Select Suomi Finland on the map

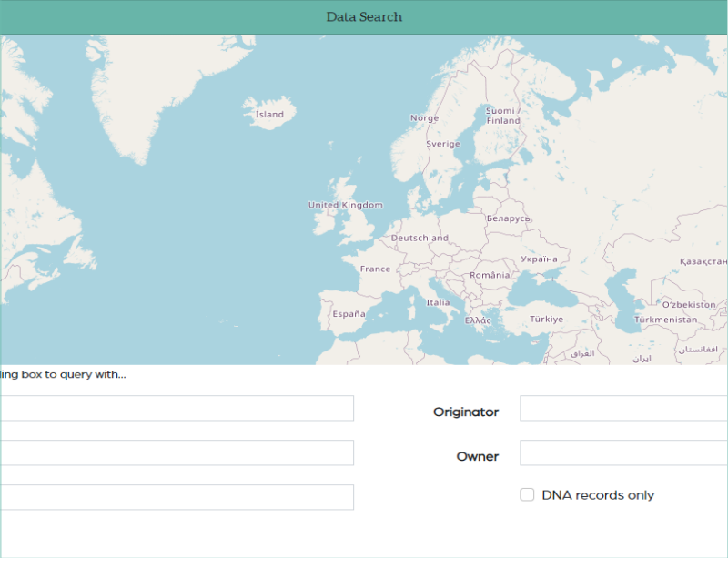click(x=502, y=116)
